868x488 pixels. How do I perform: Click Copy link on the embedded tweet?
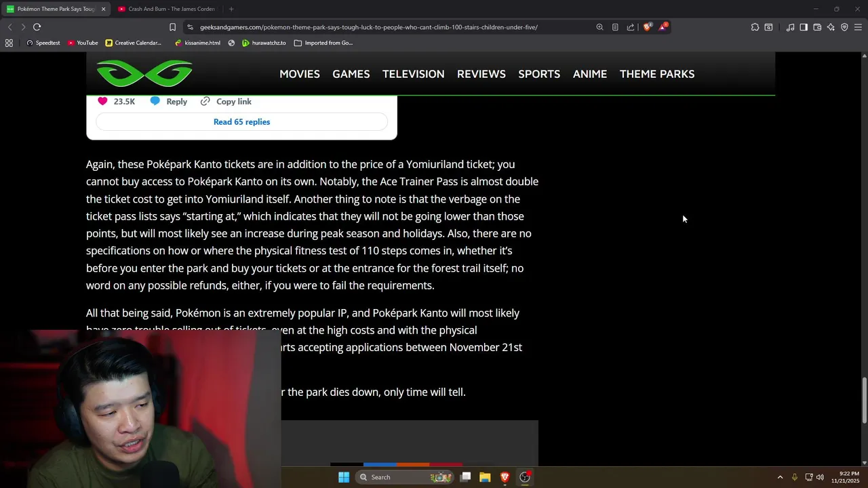226,101
